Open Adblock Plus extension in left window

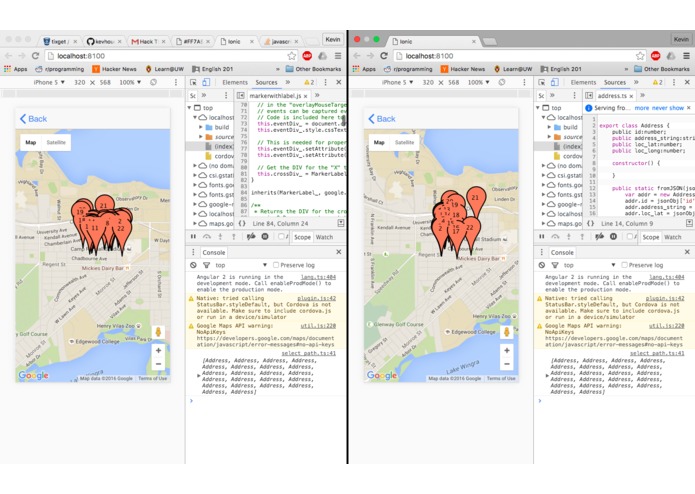(x=307, y=56)
